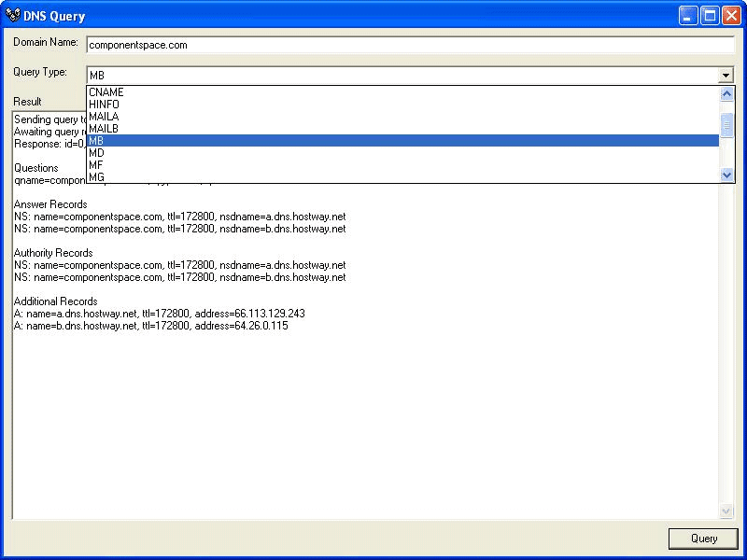
Task: Click the b.dns.hostway.net address 64.26.0.115 line
Action: [151, 326]
